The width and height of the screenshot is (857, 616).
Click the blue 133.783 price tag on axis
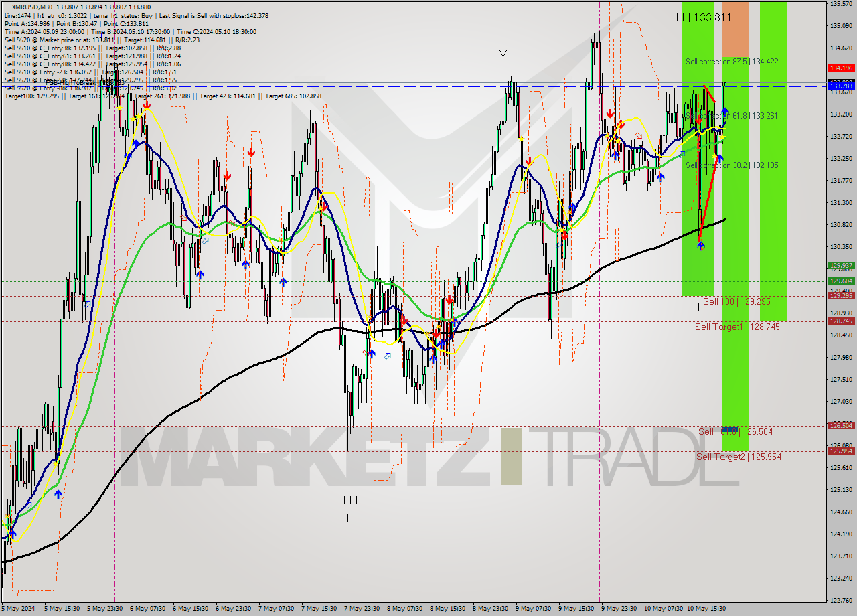click(x=841, y=86)
